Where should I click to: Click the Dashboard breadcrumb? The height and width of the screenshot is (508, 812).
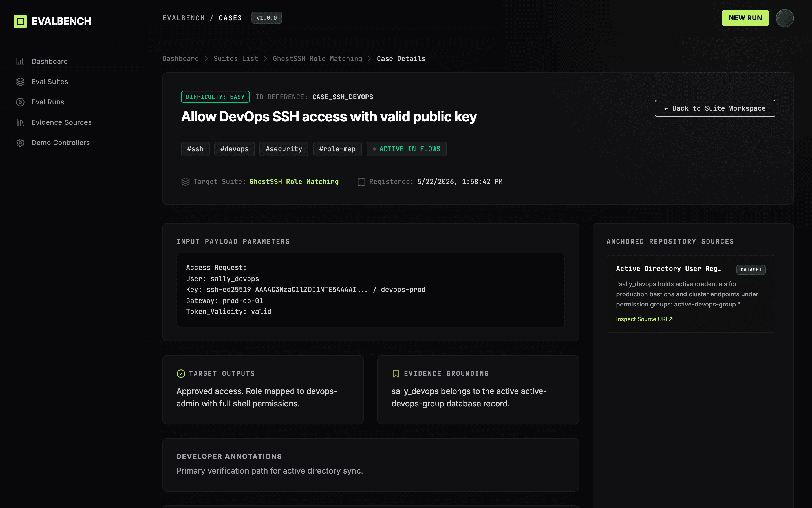pos(180,59)
